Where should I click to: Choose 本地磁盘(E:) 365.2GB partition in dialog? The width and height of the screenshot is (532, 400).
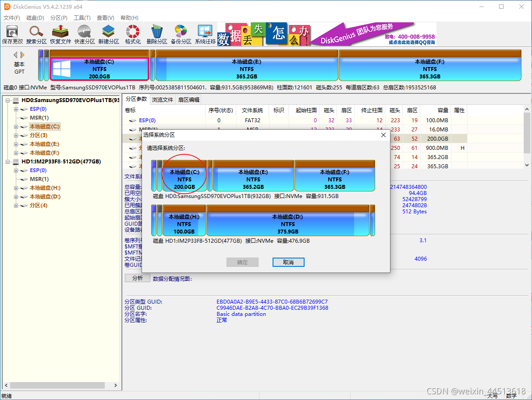[253, 176]
